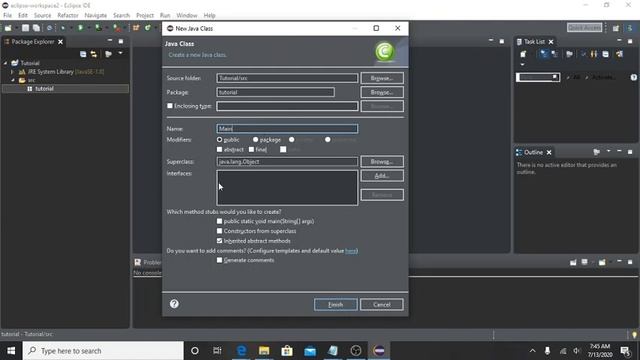Select the package modifier radio button
The width and height of the screenshot is (640, 360).
point(256,140)
